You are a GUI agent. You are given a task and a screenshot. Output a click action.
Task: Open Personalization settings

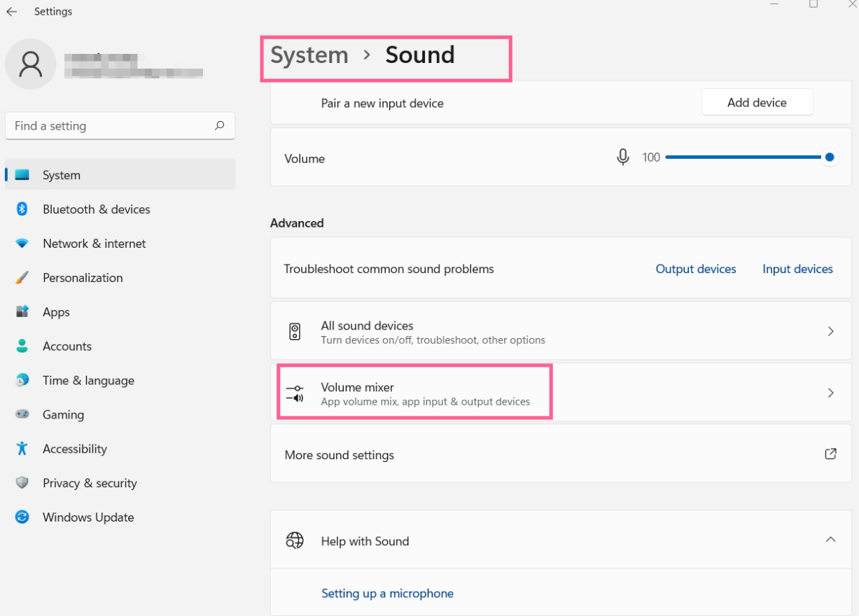(x=120, y=278)
